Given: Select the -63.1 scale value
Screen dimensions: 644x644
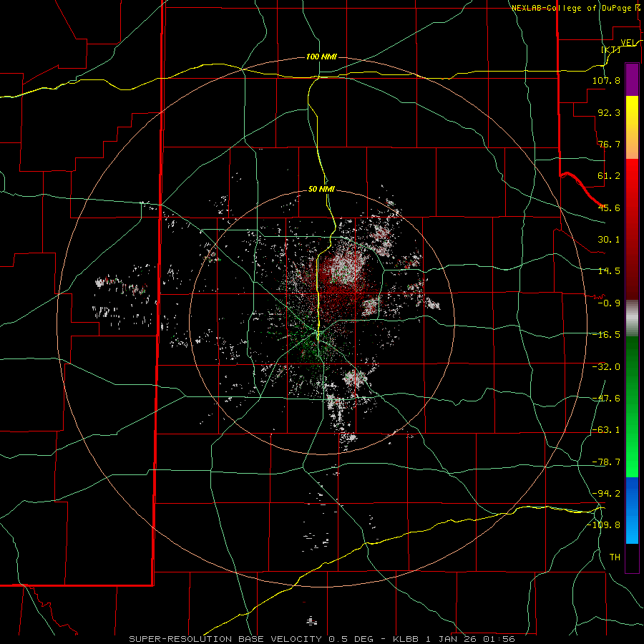Looking at the screenshot, I should [606, 430].
